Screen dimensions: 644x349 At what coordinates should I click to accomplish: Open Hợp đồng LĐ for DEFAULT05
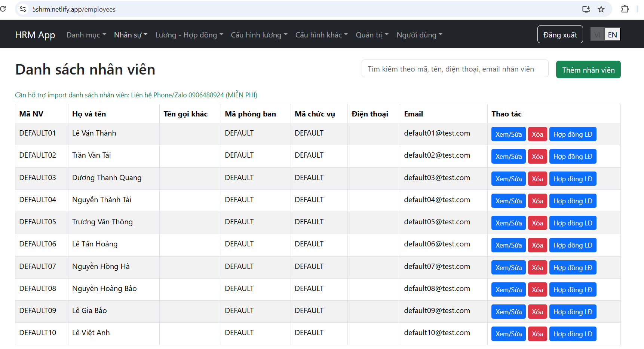573,223
